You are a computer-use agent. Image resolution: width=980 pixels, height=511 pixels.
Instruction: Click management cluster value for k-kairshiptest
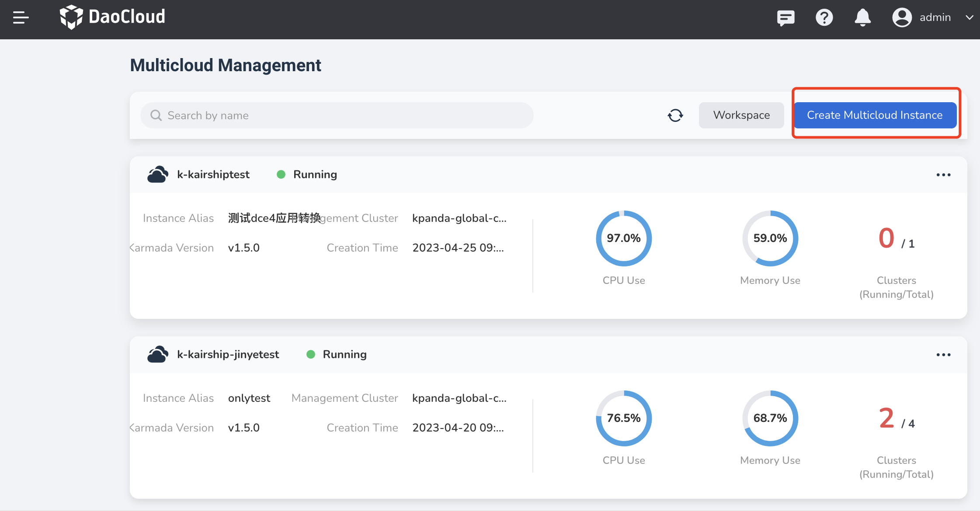click(x=459, y=218)
